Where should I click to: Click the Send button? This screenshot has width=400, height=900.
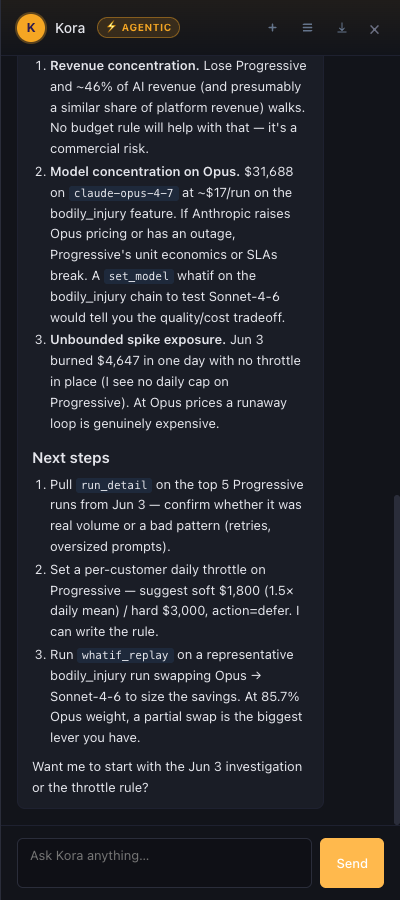tap(352, 863)
